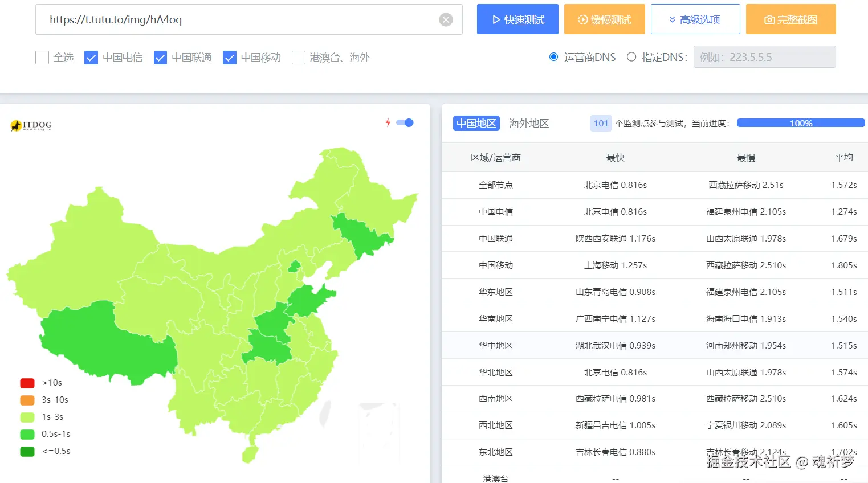Click the dark green <=0.5s legend swatch

(27, 451)
